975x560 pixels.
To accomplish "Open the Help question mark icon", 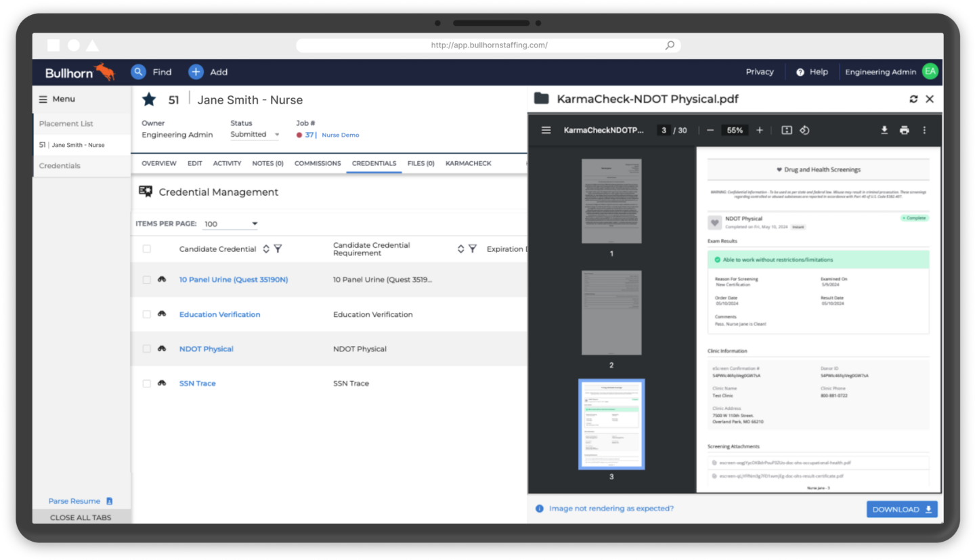I will click(800, 72).
